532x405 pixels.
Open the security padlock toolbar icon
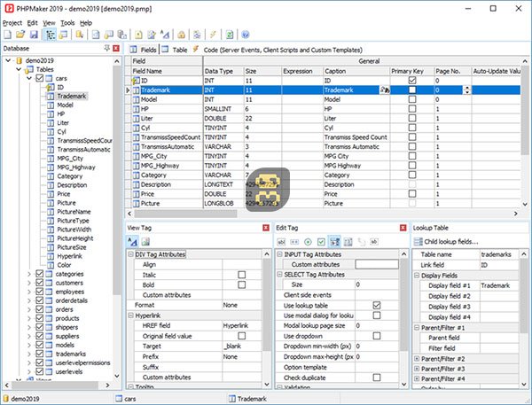coord(181,35)
